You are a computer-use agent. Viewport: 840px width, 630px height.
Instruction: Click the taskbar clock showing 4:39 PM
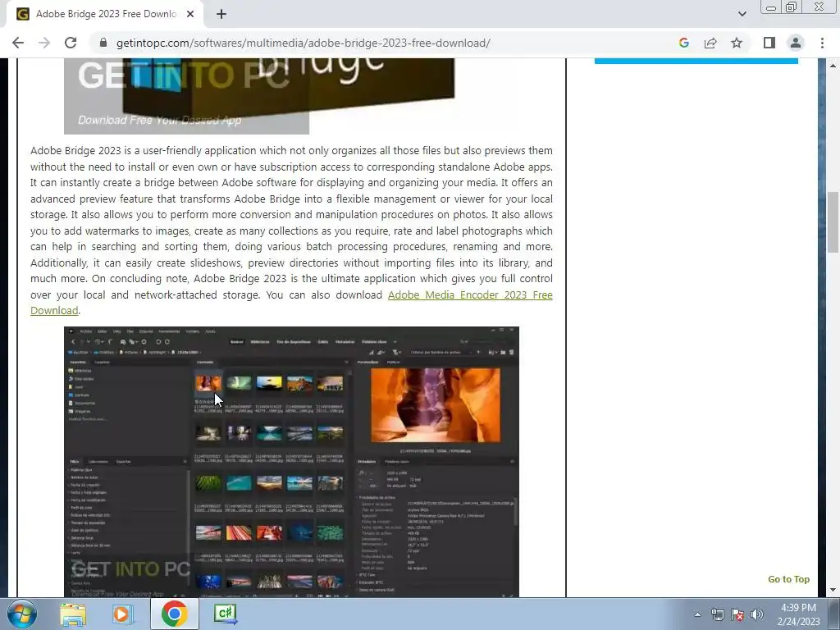tap(799, 614)
